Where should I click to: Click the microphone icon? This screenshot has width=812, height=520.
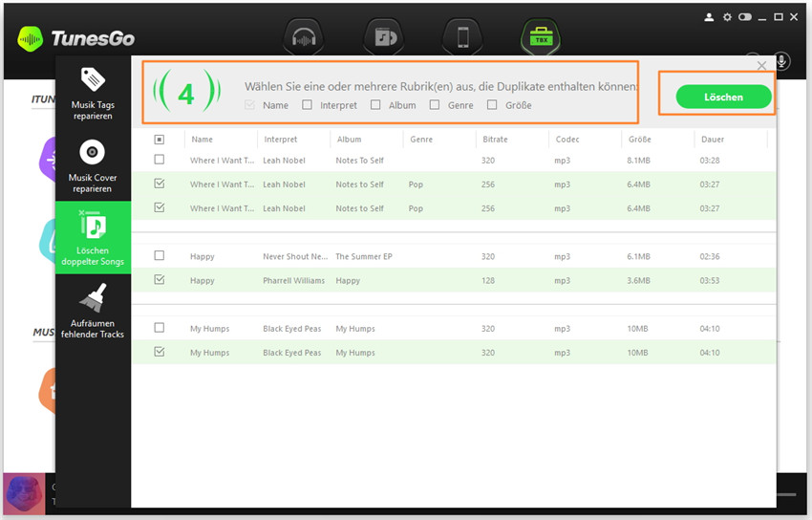(782, 61)
